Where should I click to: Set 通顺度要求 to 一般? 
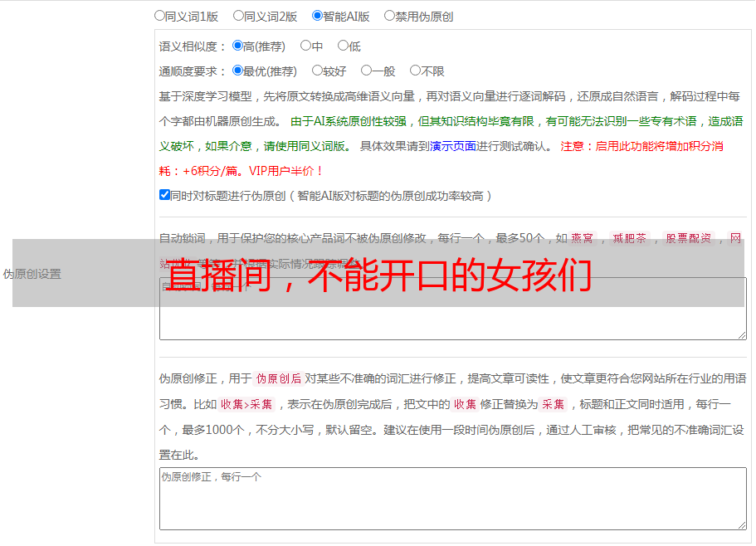(x=367, y=71)
